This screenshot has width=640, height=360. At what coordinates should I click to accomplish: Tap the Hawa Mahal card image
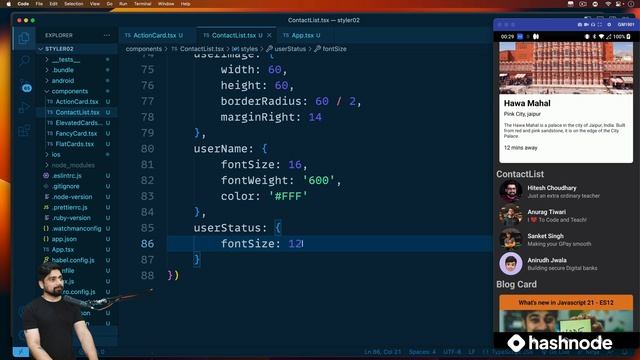[566, 68]
